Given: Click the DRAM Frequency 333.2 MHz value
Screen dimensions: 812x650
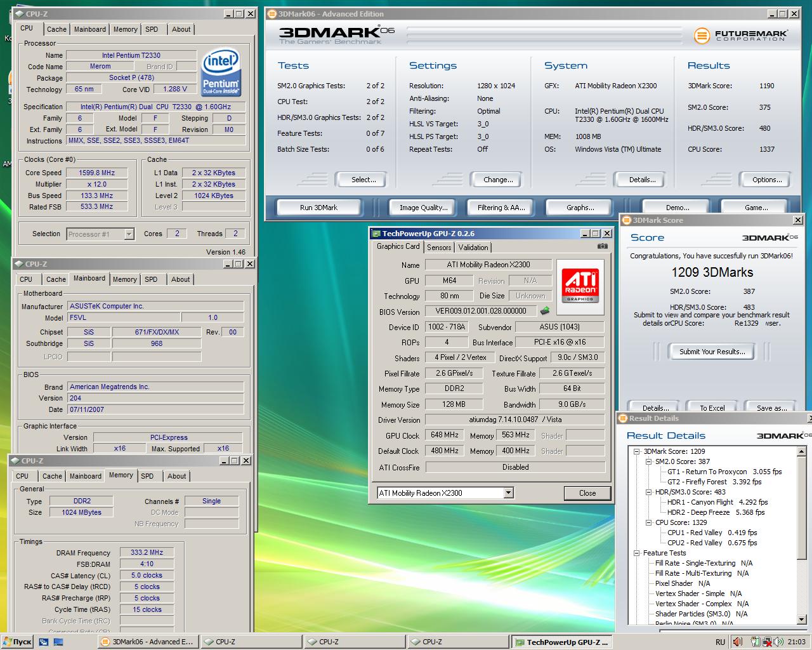Looking at the screenshot, I should 147,553.
